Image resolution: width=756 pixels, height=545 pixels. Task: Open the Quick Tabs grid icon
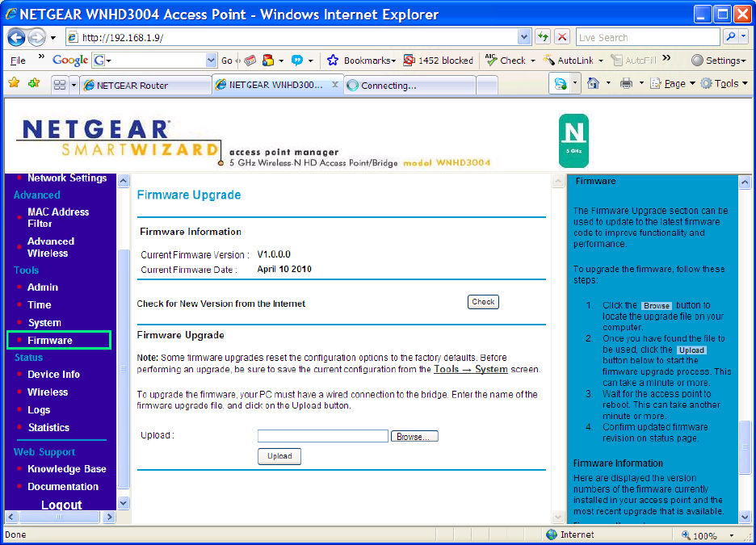(60, 86)
